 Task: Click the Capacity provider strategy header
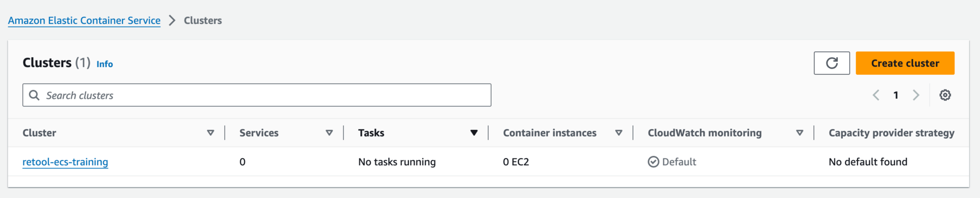click(891, 133)
